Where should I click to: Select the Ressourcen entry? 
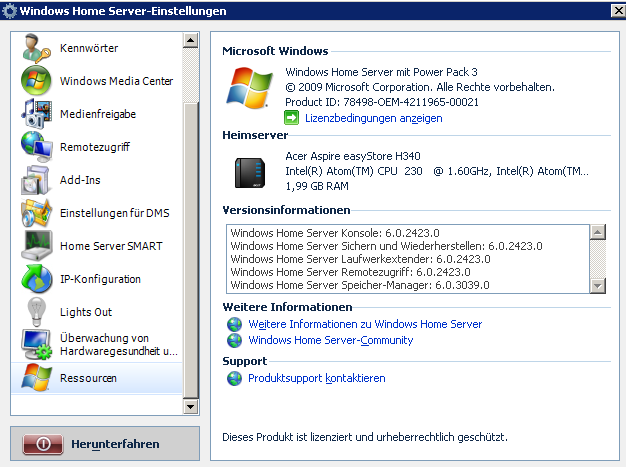click(x=97, y=378)
